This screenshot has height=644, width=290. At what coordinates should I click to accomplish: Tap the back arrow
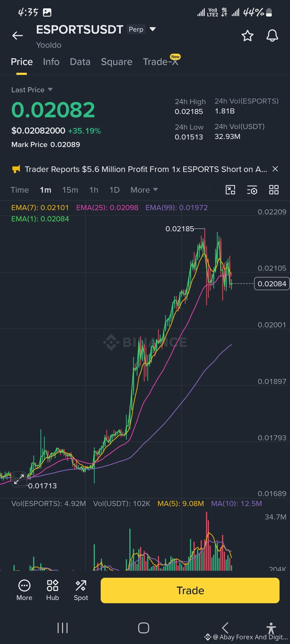[x=17, y=35]
